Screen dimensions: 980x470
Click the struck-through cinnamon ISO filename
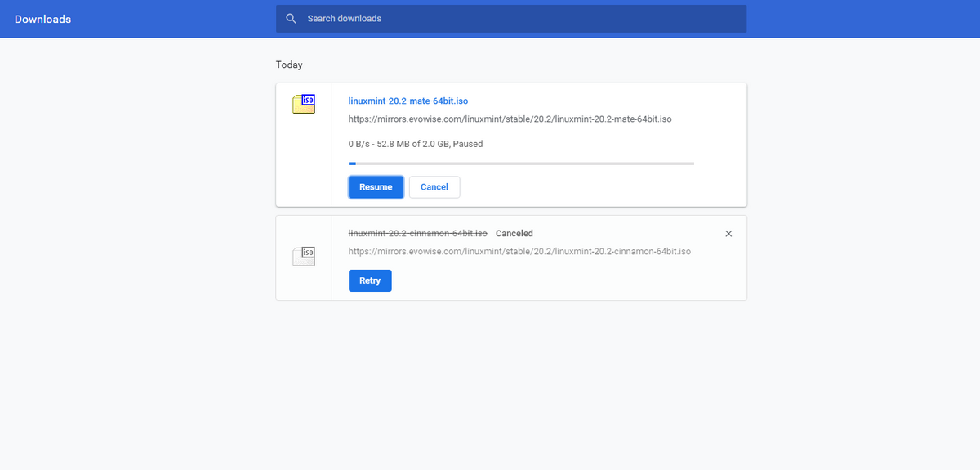(418, 234)
